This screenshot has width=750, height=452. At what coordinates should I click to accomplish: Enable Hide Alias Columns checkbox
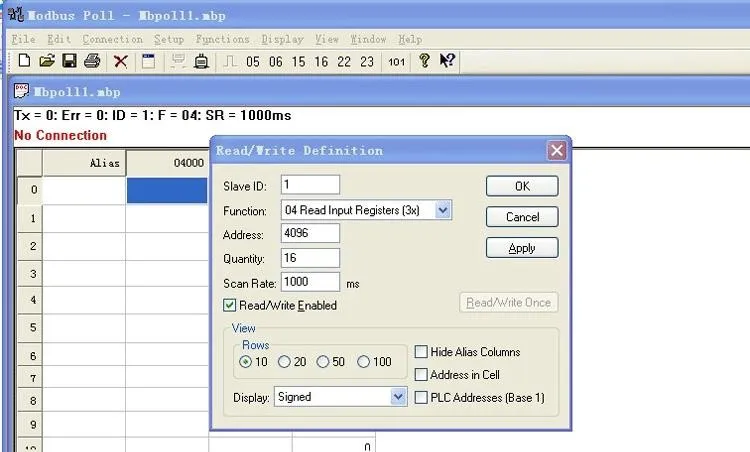(421, 352)
